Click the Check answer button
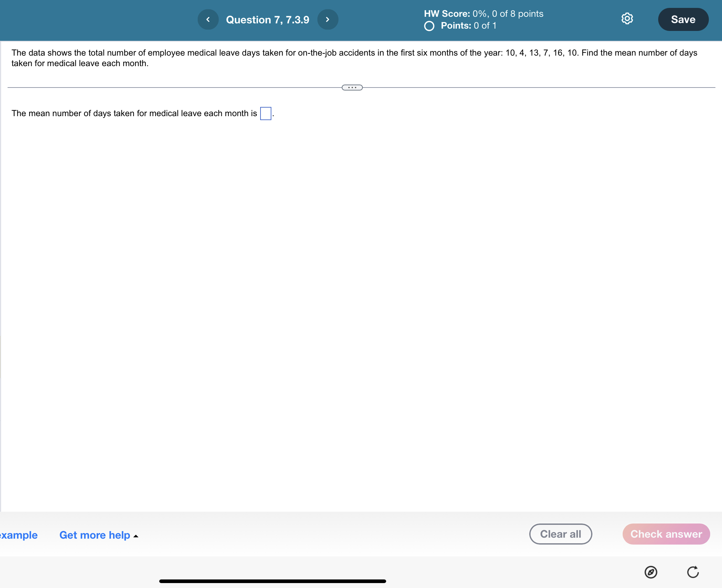This screenshot has width=722, height=588. (x=666, y=534)
